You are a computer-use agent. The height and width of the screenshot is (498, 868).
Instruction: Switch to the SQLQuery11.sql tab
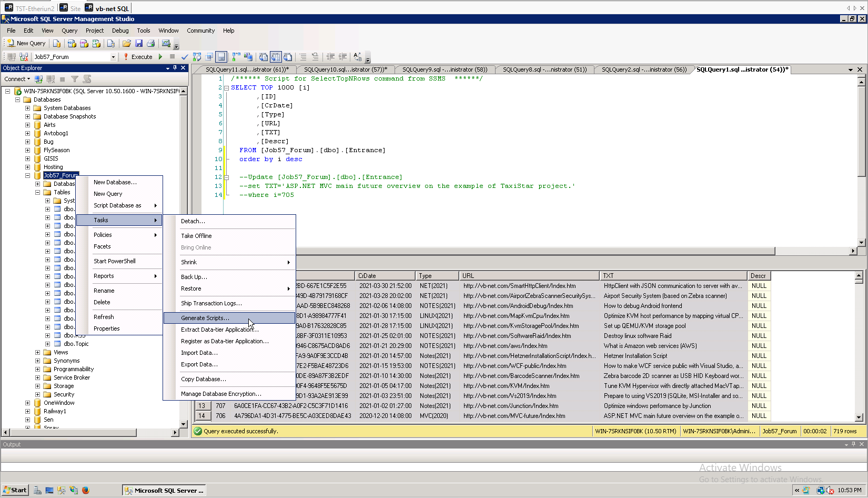(247, 69)
